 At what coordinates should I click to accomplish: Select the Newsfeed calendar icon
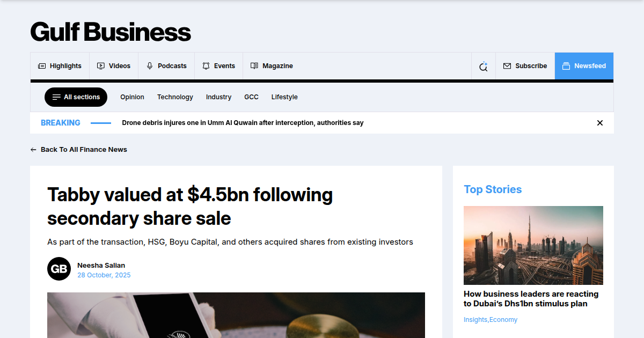tap(566, 65)
